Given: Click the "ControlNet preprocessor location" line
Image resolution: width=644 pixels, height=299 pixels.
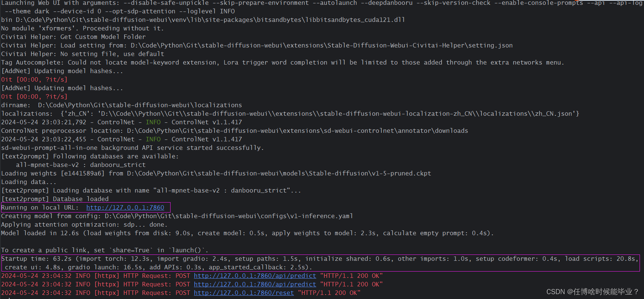Looking at the screenshot, I should click(235, 131).
